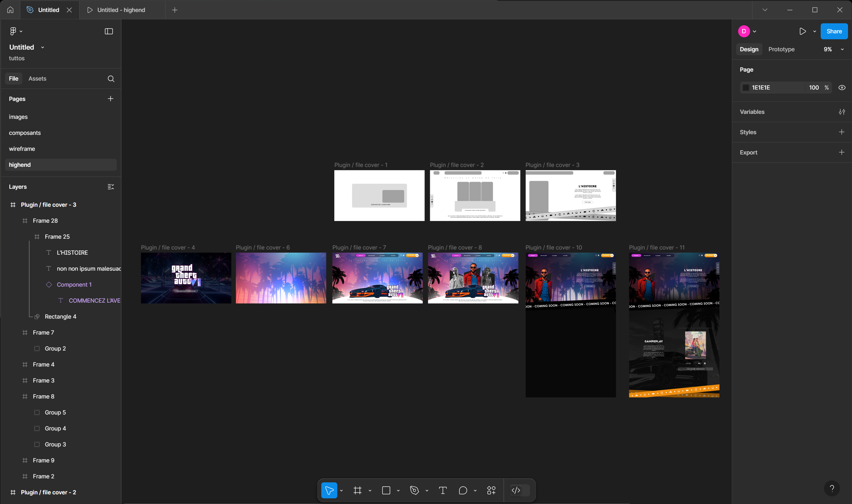The width and height of the screenshot is (852, 504).
Task: Open the Variables settings icon
Action: tap(841, 112)
